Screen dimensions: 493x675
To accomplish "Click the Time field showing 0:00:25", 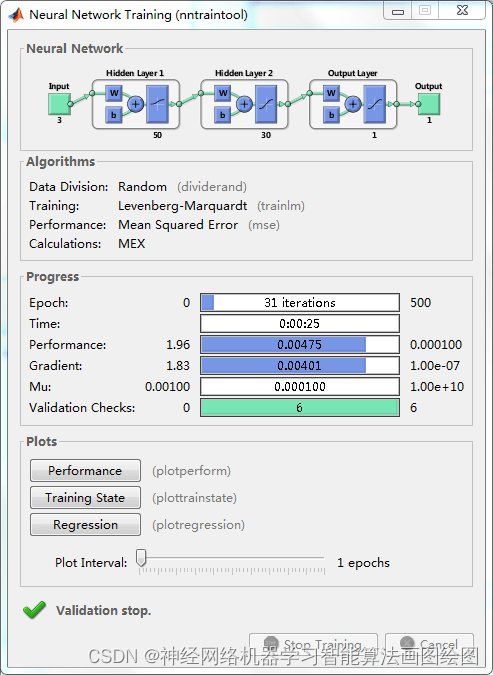I will pyautogui.click(x=300, y=324).
